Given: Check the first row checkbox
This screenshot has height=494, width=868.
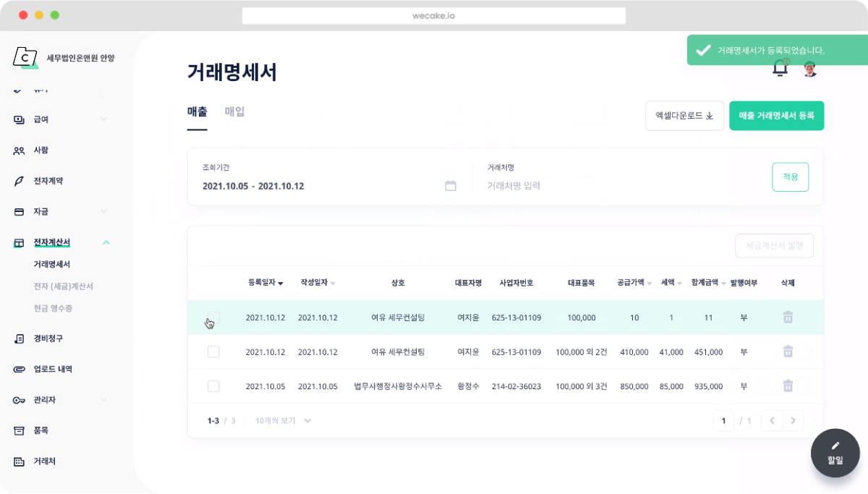Looking at the screenshot, I should (213, 318).
